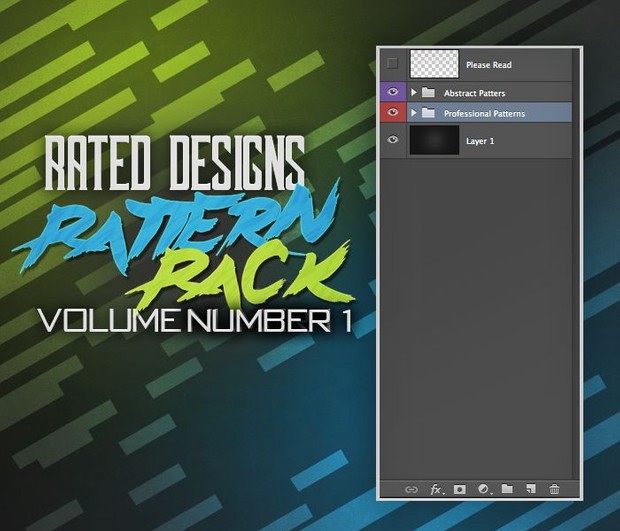Click the delete layer trash icon

pyautogui.click(x=554, y=489)
